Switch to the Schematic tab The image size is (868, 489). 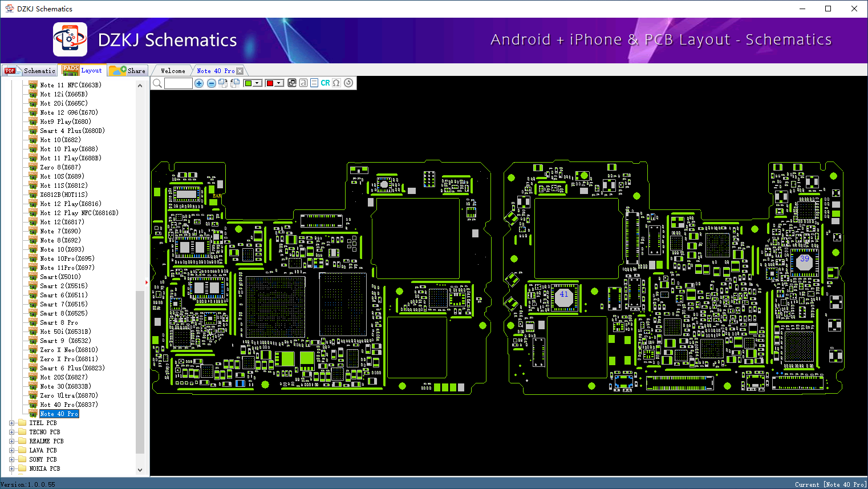tap(30, 71)
